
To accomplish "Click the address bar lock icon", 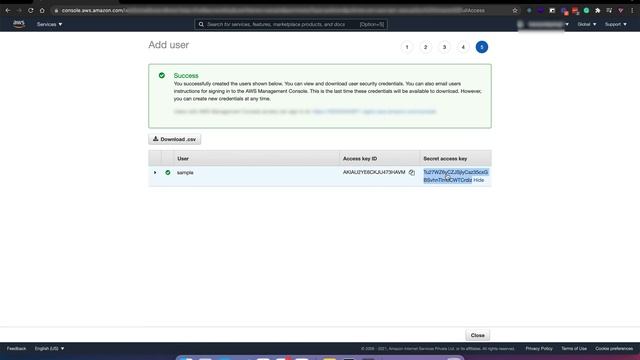I will (56, 11).
